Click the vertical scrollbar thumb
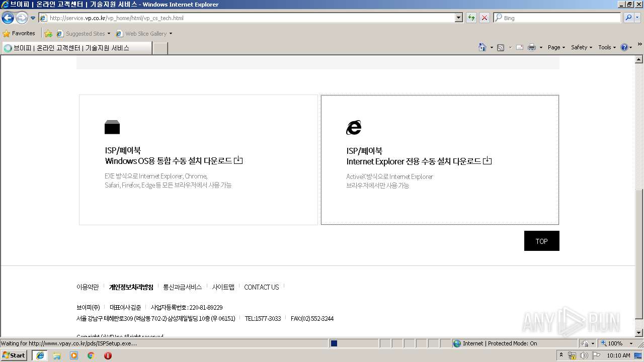This screenshot has width=644, height=362. tap(639, 254)
